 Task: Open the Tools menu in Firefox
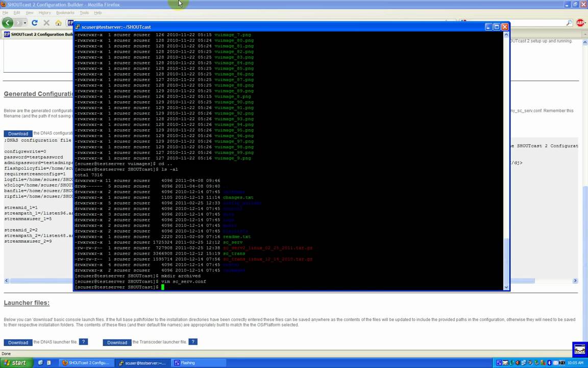pyautogui.click(x=84, y=13)
